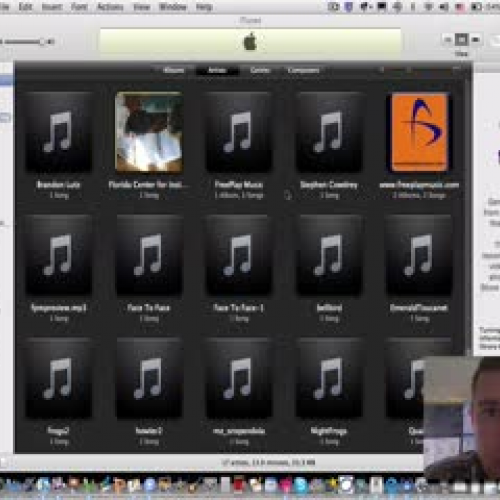Open the Actions menu
This screenshot has width=500, height=500.
[x=110, y=7]
